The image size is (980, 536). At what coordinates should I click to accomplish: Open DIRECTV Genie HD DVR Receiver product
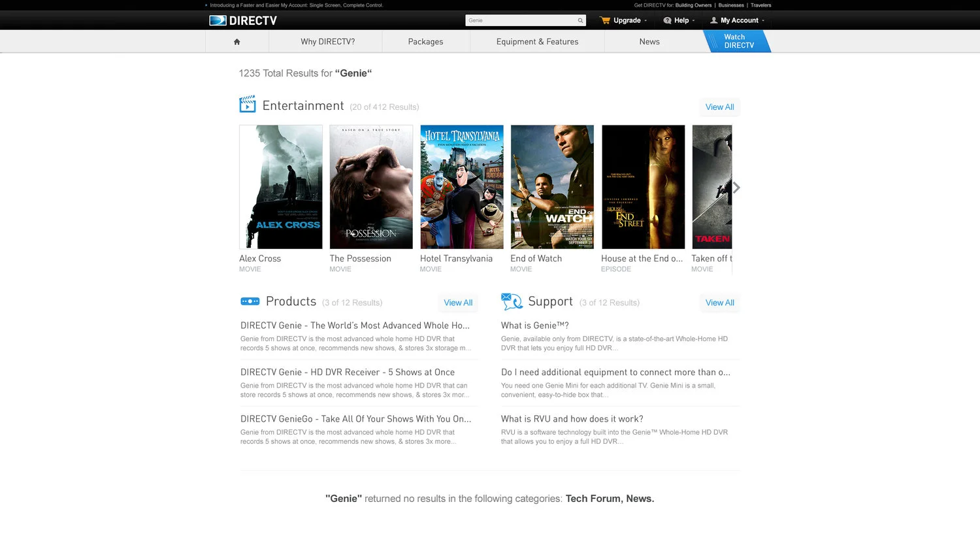(x=348, y=373)
